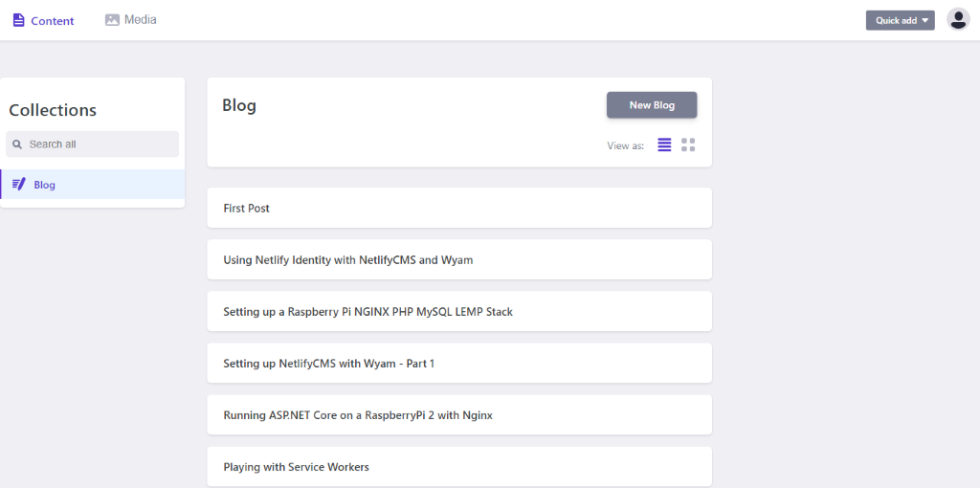Click the Quick add dropdown arrow
This screenshot has width=980, height=488.
pos(925,20)
